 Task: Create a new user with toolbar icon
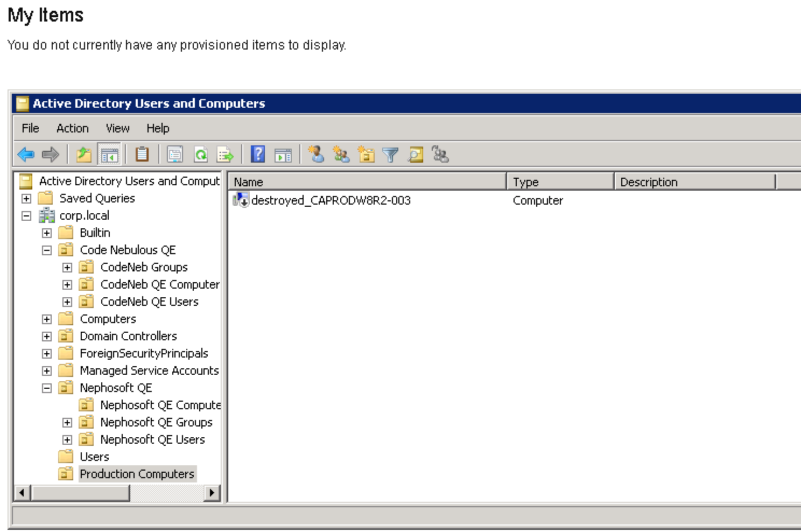coord(316,155)
